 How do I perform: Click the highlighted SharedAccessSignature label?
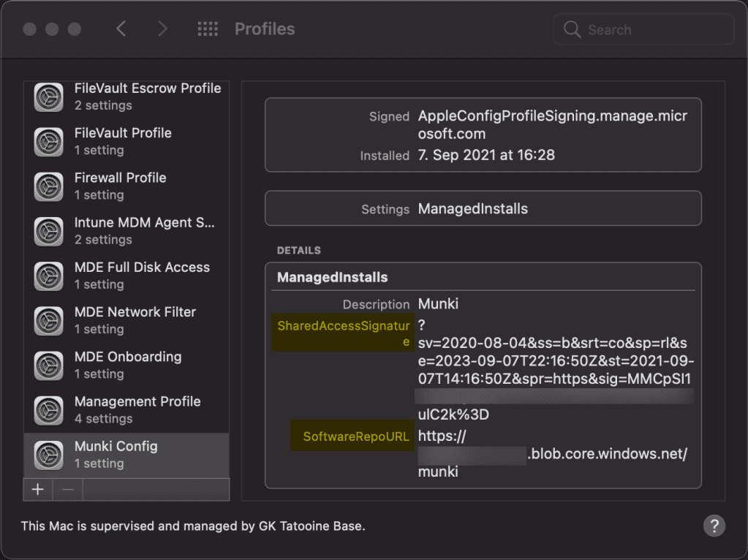[x=343, y=333]
